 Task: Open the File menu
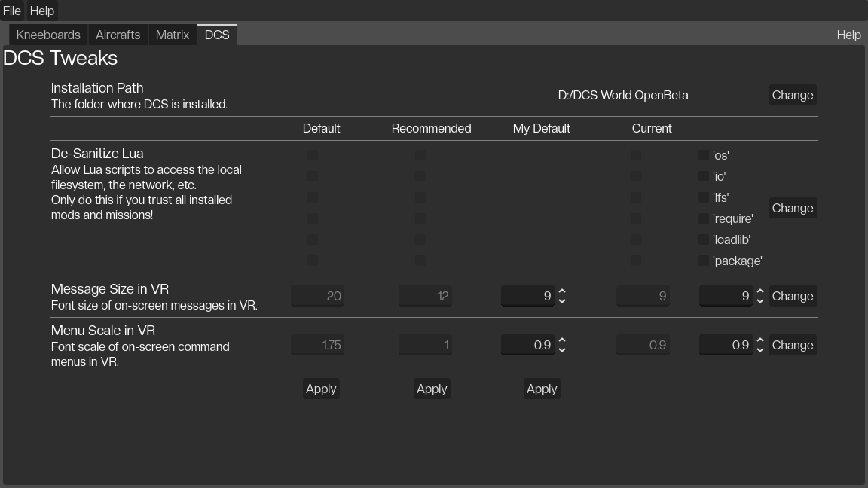pos(12,11)
